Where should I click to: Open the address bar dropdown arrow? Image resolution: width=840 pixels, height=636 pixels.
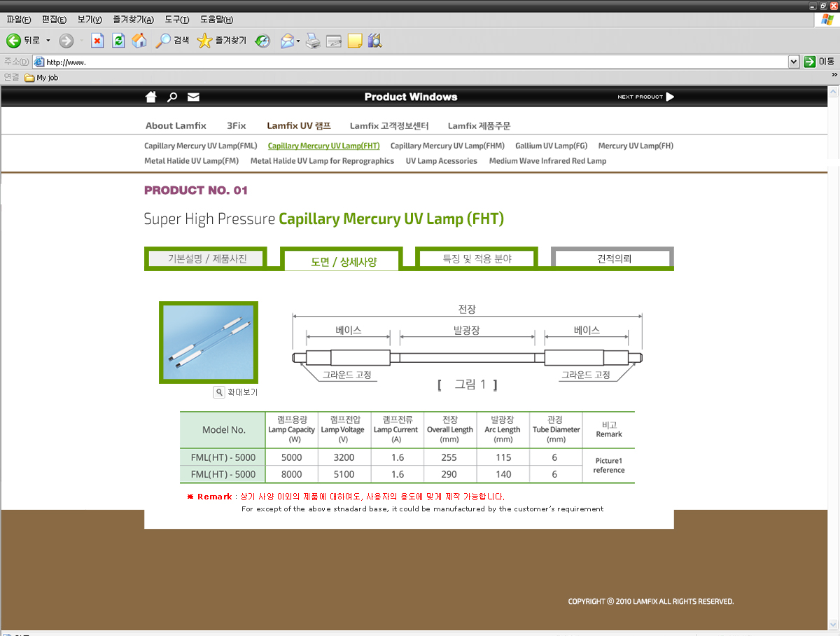pyautogui.click(x=793, y=62)
